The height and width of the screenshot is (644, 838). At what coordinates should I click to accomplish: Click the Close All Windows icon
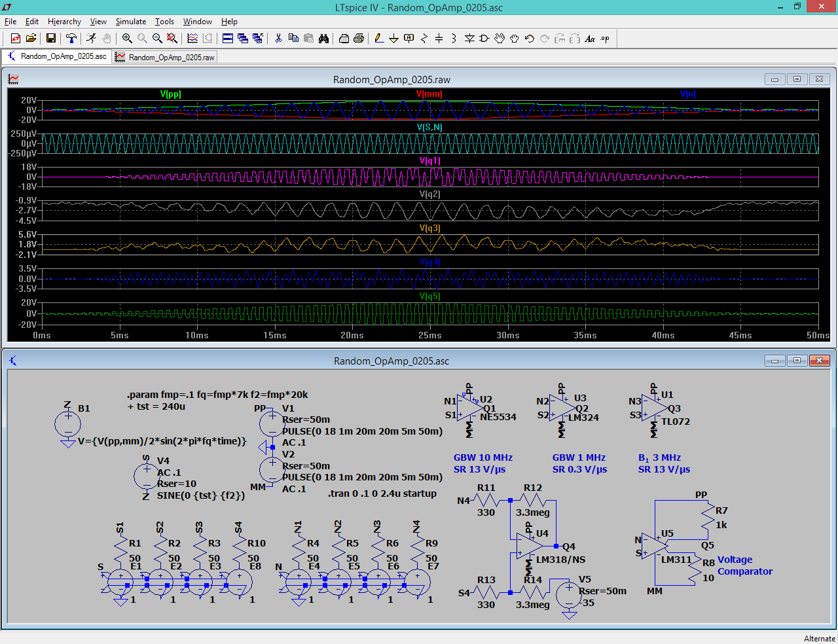click(x=258, y=39)
